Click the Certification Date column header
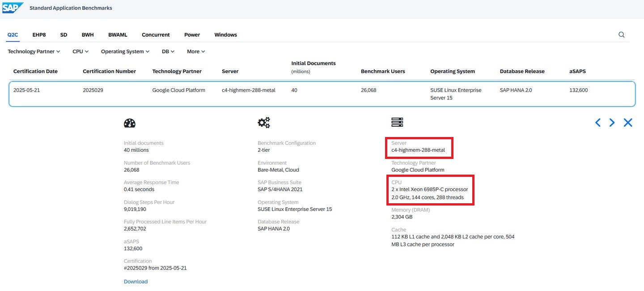 tap(35, 71)
